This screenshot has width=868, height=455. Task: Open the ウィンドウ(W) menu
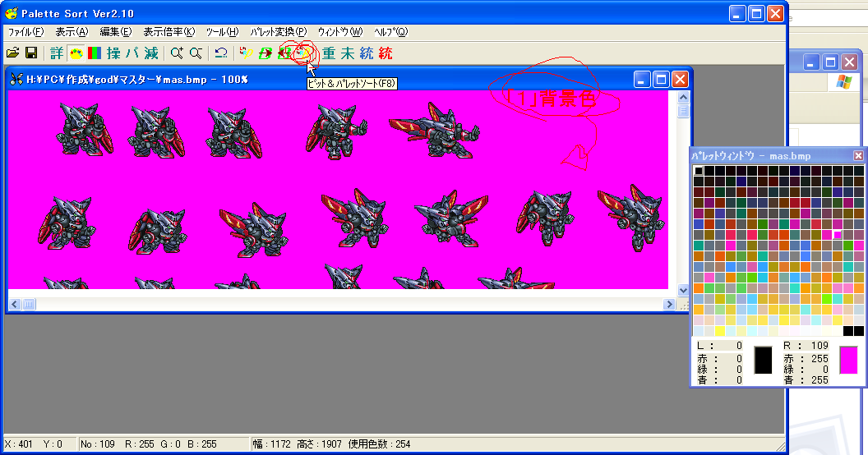340,32
